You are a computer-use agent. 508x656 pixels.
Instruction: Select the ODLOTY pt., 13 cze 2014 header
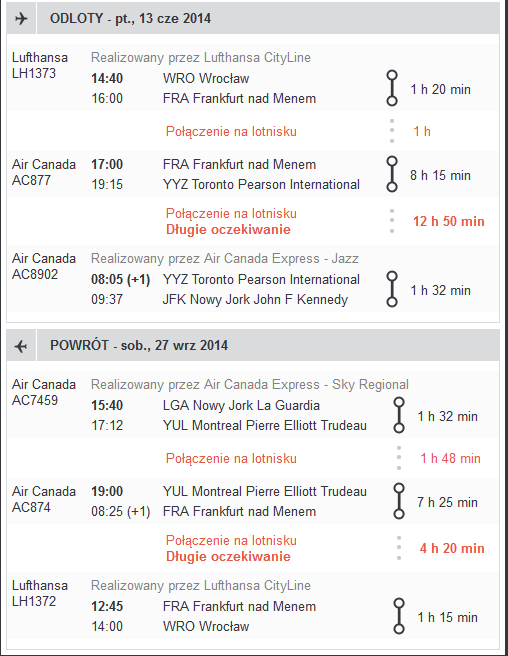[x=130, y=18]
